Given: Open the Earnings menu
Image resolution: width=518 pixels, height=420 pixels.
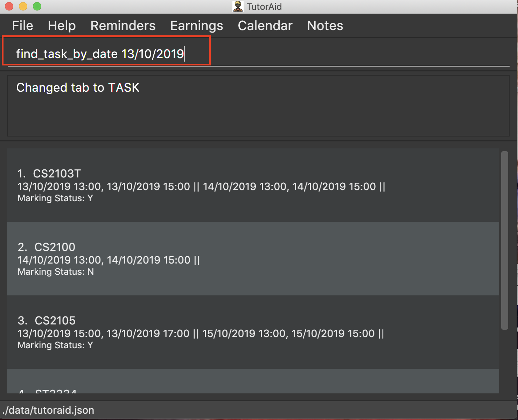Looking at the screenshot, I should (197, 26).
